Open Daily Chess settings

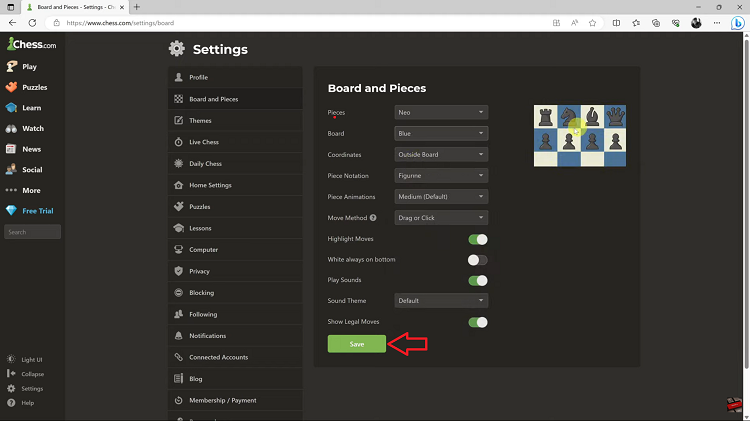(235, 163)
